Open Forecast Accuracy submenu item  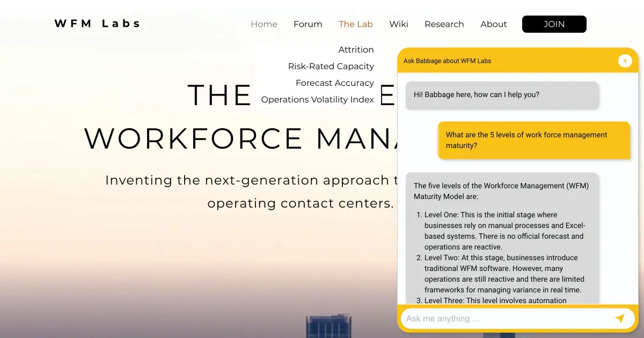[x=335, y=83]
